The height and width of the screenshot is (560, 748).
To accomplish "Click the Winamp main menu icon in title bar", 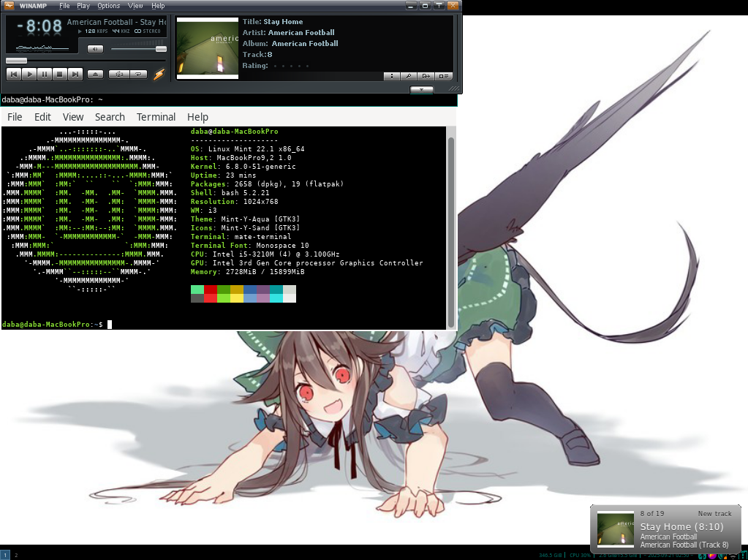I will 9,6.
